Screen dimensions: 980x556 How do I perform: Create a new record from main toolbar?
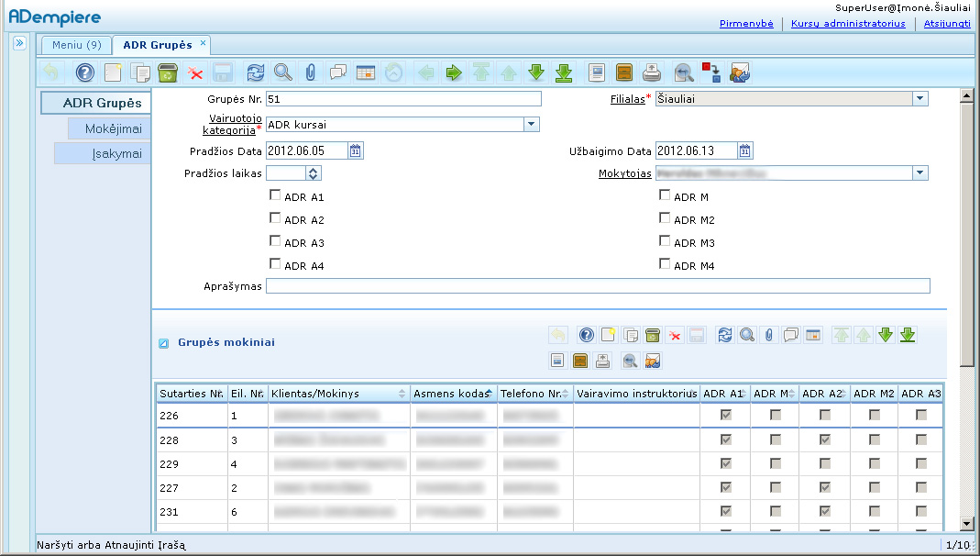tap(113, 72)
